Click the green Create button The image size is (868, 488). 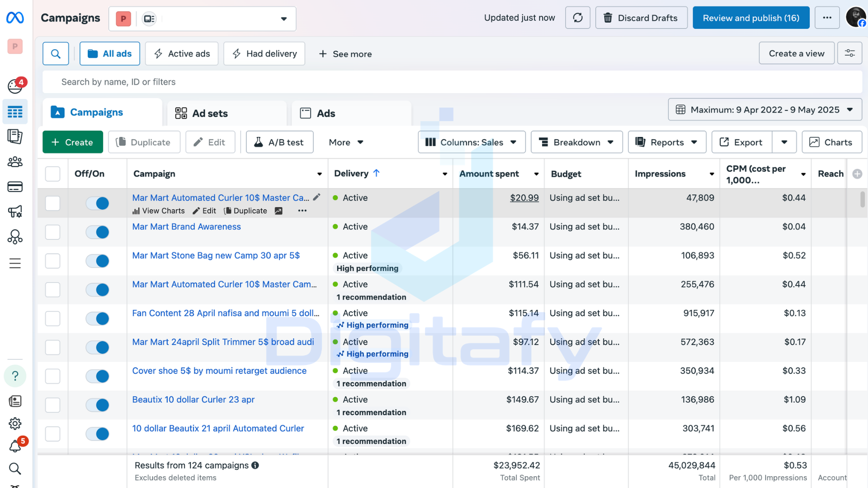click(x=73, y=142)
